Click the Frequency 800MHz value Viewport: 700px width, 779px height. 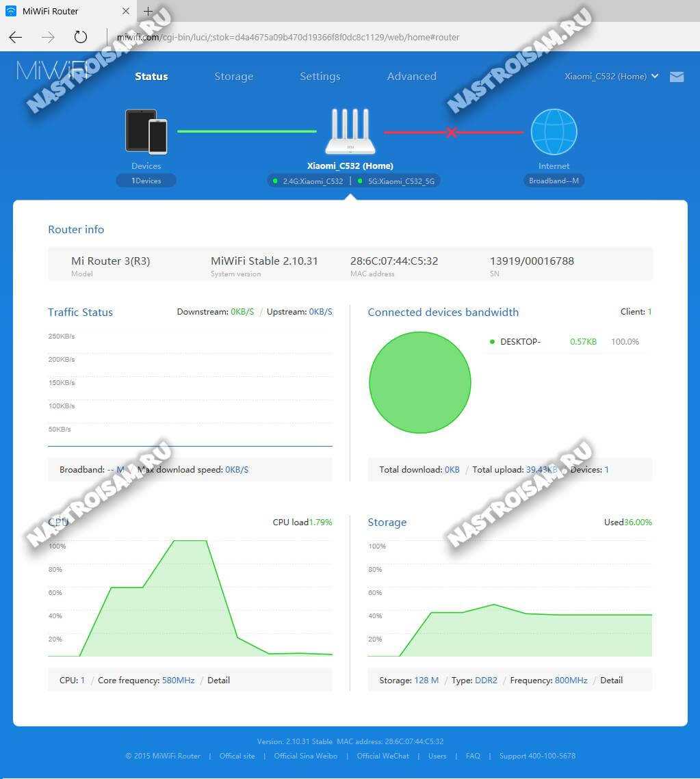pyautogui.click(x=571, y=680)
